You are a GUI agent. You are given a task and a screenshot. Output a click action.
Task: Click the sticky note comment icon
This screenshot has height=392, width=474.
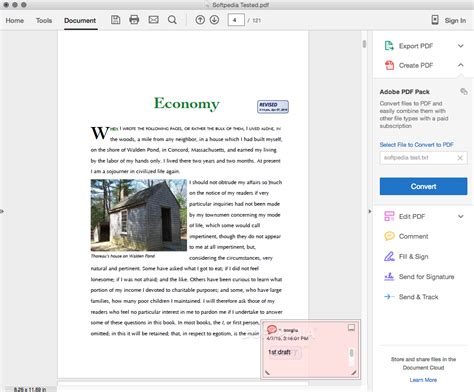pyautogui.click(x=272, y=330)
